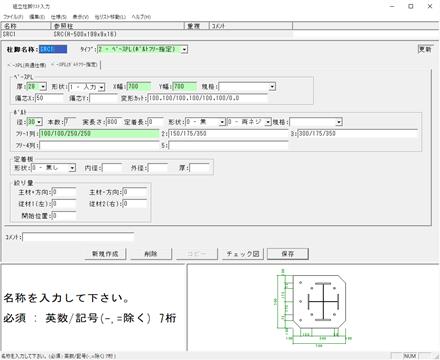The height and width of the screenshot is (360, 440).
Task: Click the 従材1(左) input field
Action: 64,204
